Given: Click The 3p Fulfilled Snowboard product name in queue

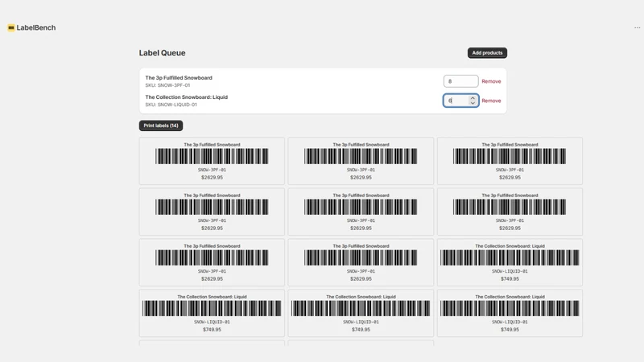Looking at the screenshot, I should (x=179, y=77).
